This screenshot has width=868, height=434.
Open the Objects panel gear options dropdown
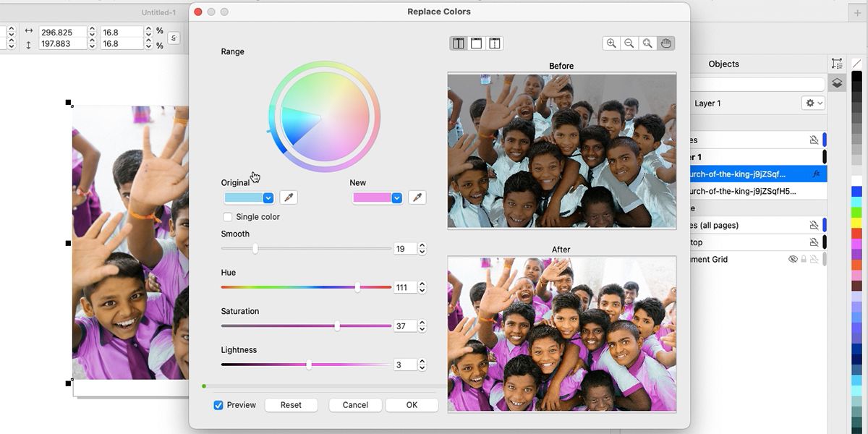pos(813,103)
